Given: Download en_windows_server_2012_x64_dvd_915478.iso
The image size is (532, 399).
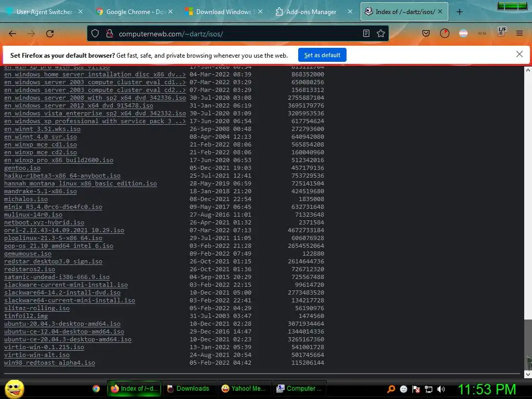Looking at the screenshot, I should (79, 105).
